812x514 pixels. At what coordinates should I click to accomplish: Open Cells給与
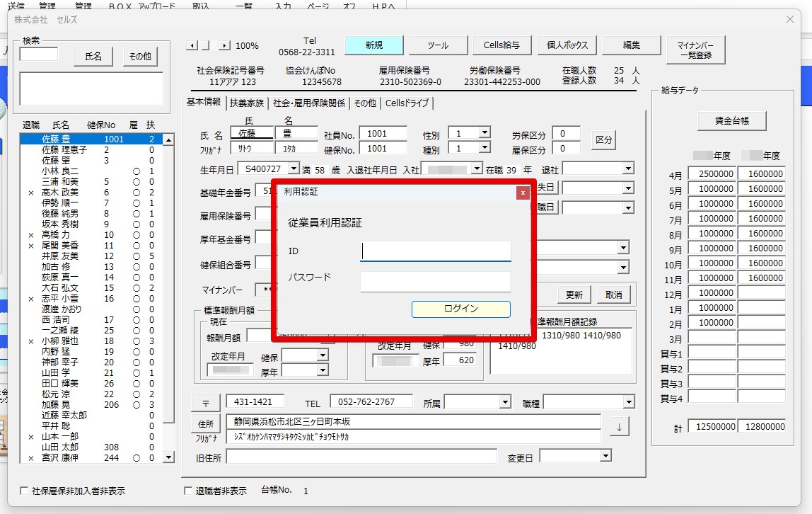click(x=501, y=45)
